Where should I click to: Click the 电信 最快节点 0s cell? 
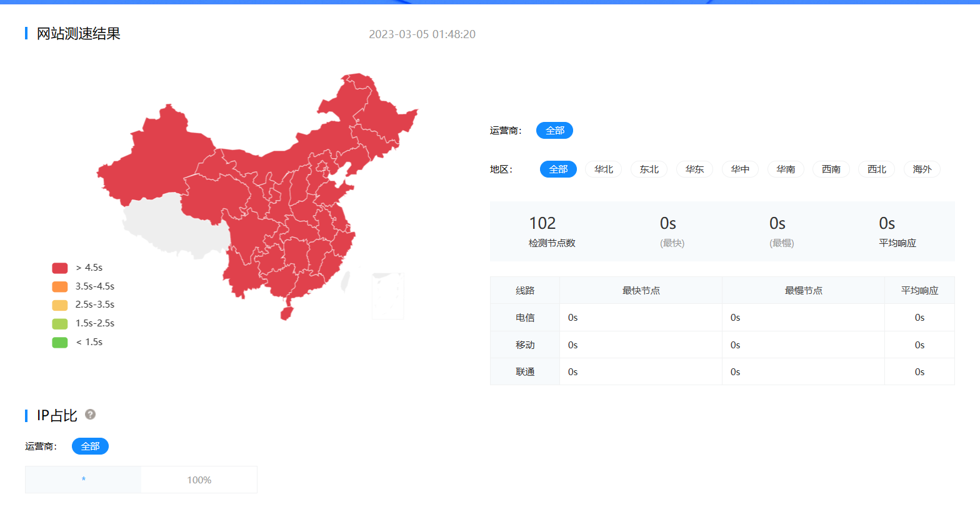pyautogui.click(x=641, y=318)
